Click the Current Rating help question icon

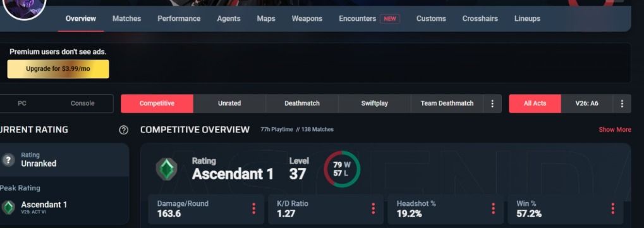tap(123, 130)
